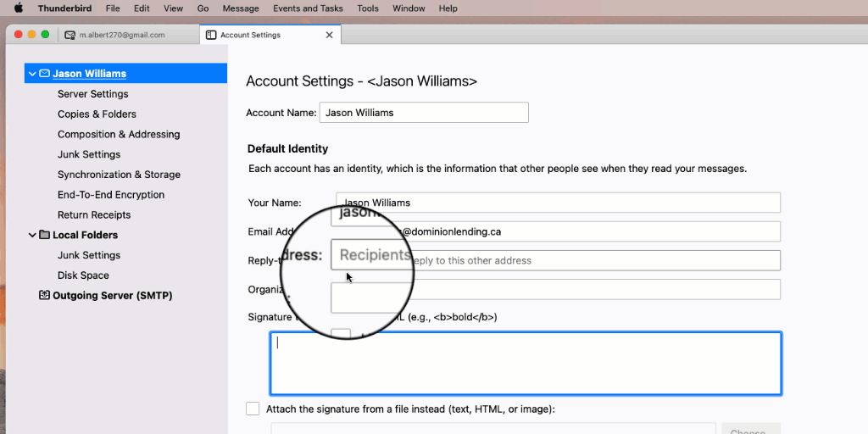The image size is (868, 434).
Task: Click the Organization field
Action: pos(558,290)
